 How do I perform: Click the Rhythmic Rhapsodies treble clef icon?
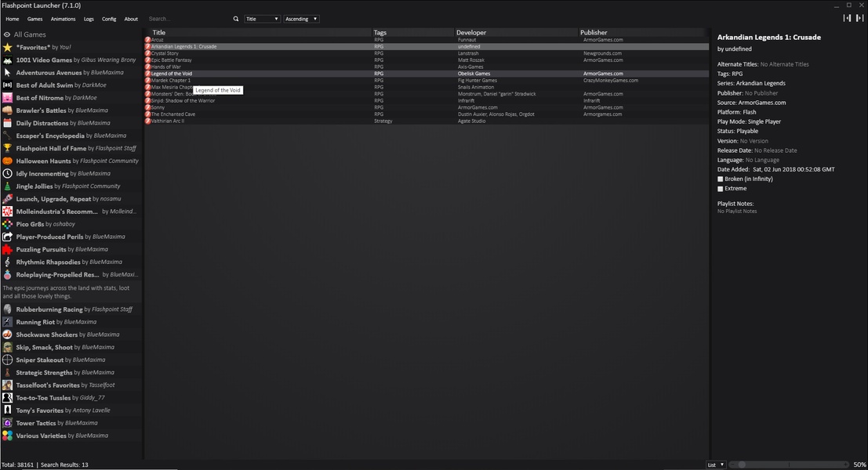tap(7, 262)
